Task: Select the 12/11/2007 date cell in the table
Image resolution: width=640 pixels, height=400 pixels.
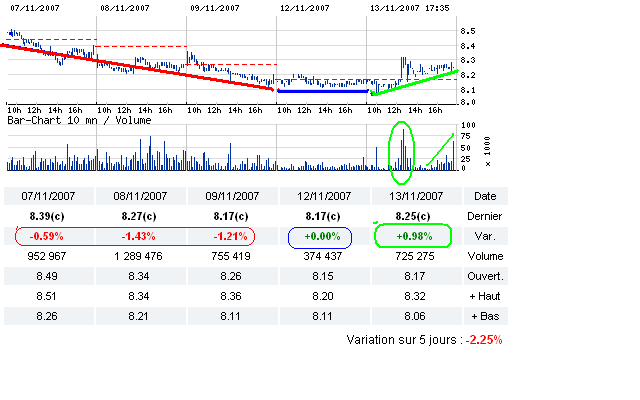Action: point(324,196)
